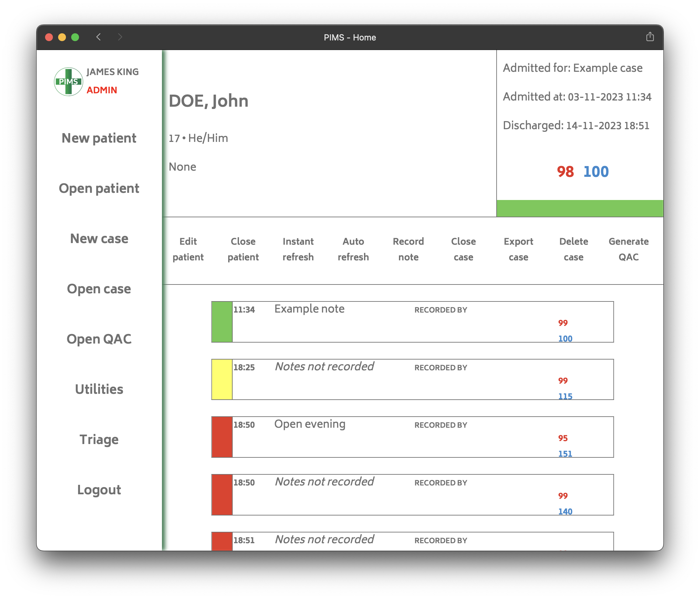700x599 pixels.
Task: Open the Example note entry
Action: click(x=309, y=309)
